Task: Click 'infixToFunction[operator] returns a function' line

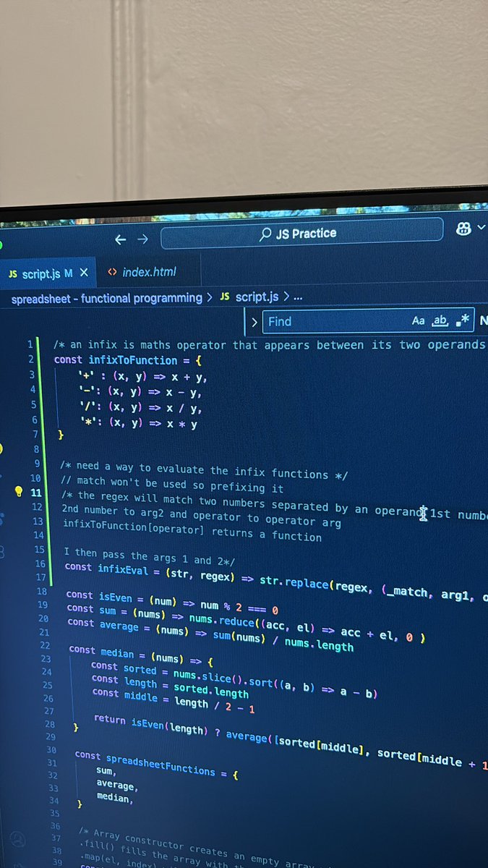Action: point(192,533)
